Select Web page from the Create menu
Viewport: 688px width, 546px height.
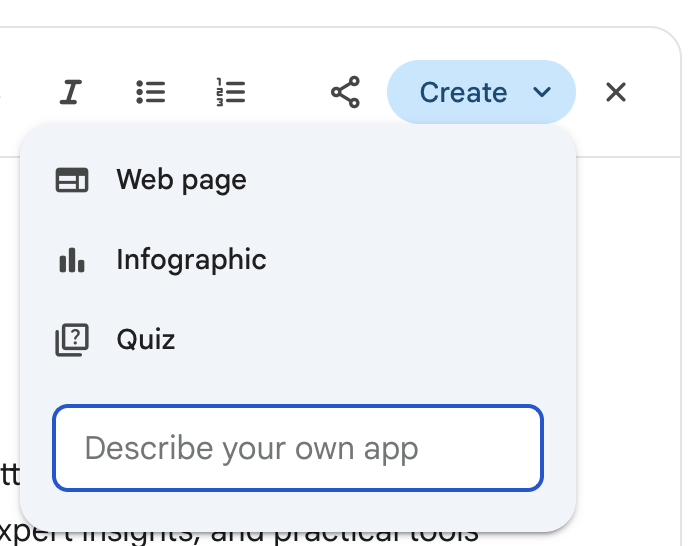tap(181, 180)
